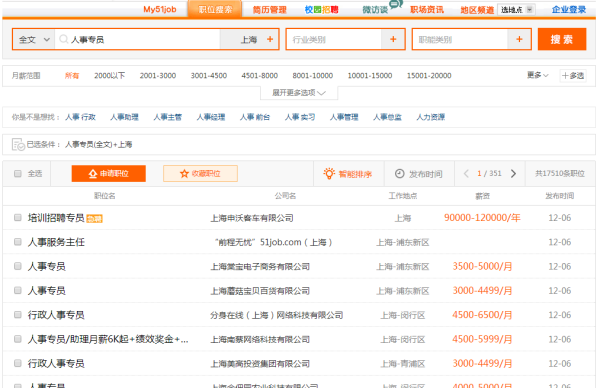Go to the previous results page arrow
600x388 pixels.
click(466, 174)
